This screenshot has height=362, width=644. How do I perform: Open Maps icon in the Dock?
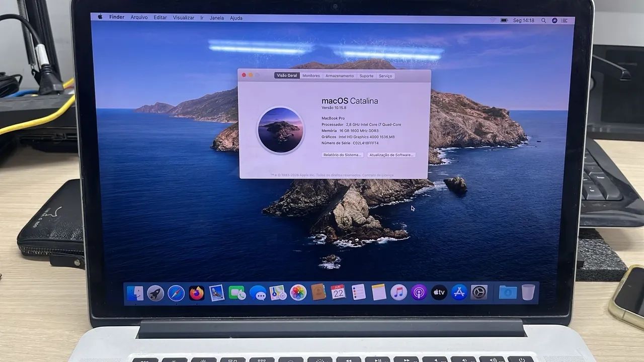pos(278,293)
